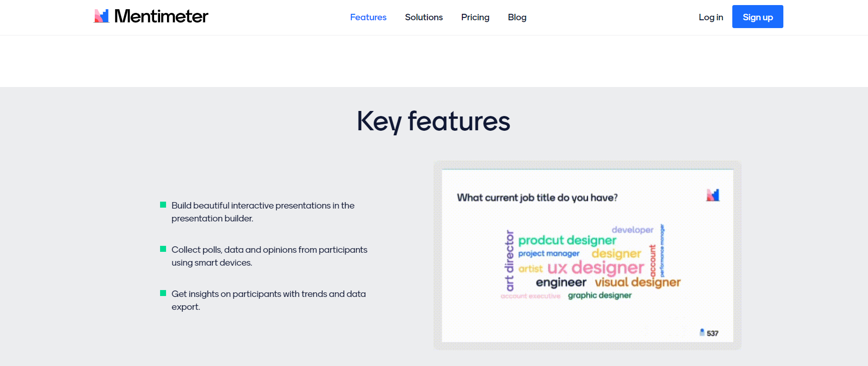Viewport: 868px width, 366px height.
Task: Click the Log in link
Action: [x=711, y=17]
